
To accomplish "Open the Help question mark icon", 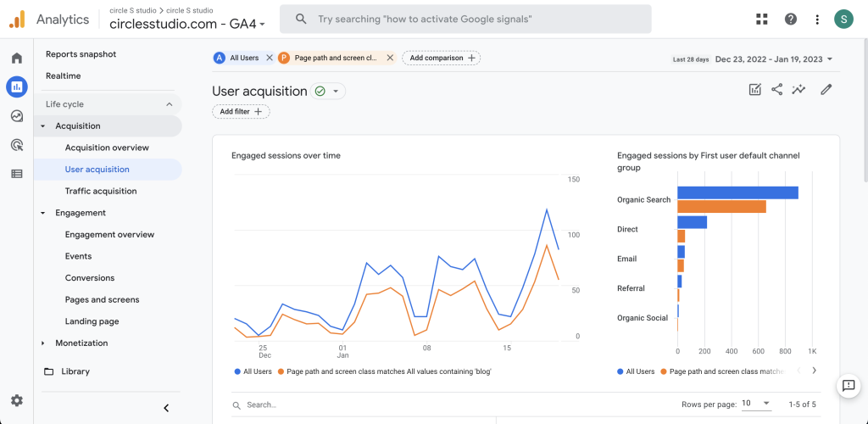I will click(791, 19).
